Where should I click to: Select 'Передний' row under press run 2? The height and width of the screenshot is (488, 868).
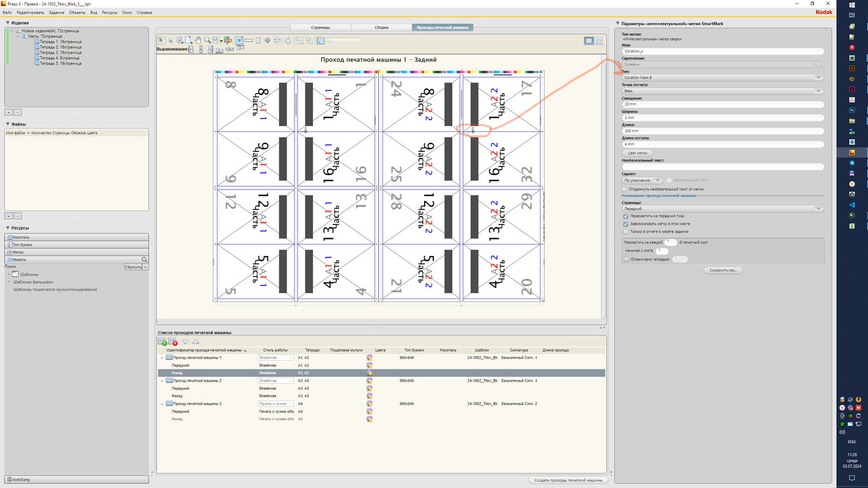(181, 389)
